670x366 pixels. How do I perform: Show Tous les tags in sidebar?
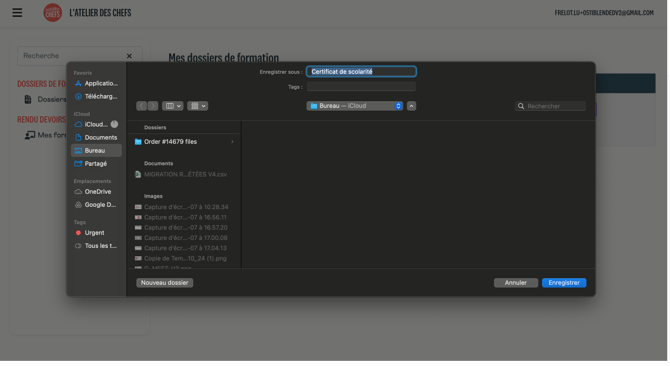(97, 246)
